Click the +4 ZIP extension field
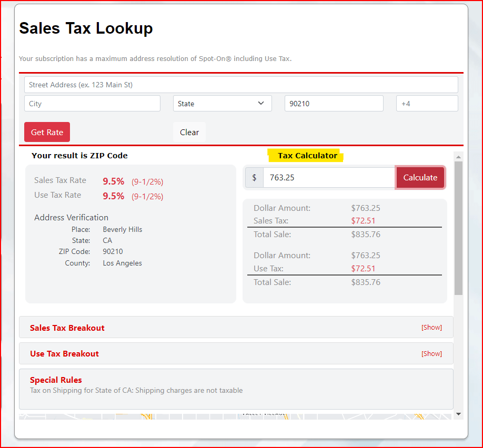Image resolution: width=483 pixels, height=448 pixels. click(x=427, y=103)
